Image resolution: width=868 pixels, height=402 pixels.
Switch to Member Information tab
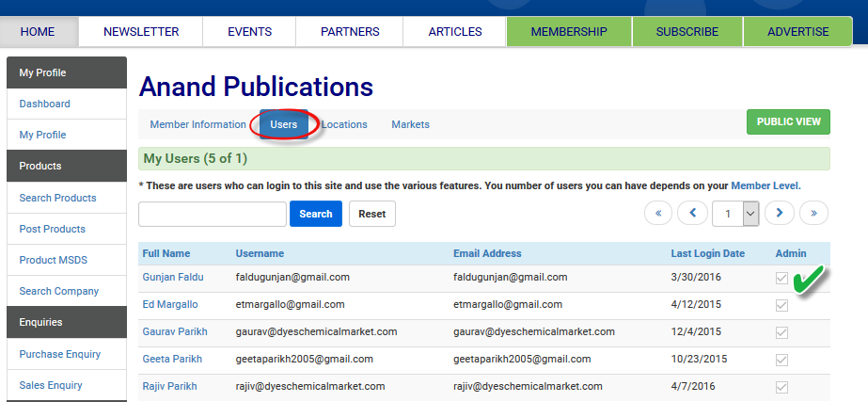point(198,124)
